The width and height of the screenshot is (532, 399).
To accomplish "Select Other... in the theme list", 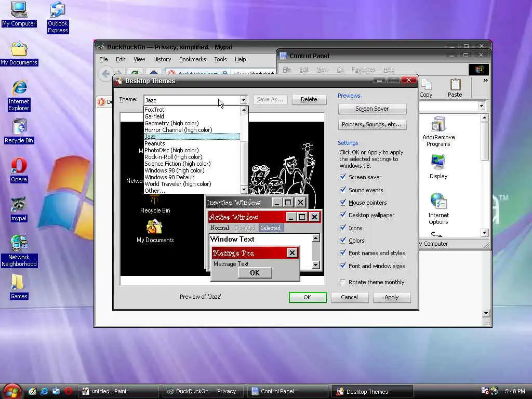I will 192,191.
